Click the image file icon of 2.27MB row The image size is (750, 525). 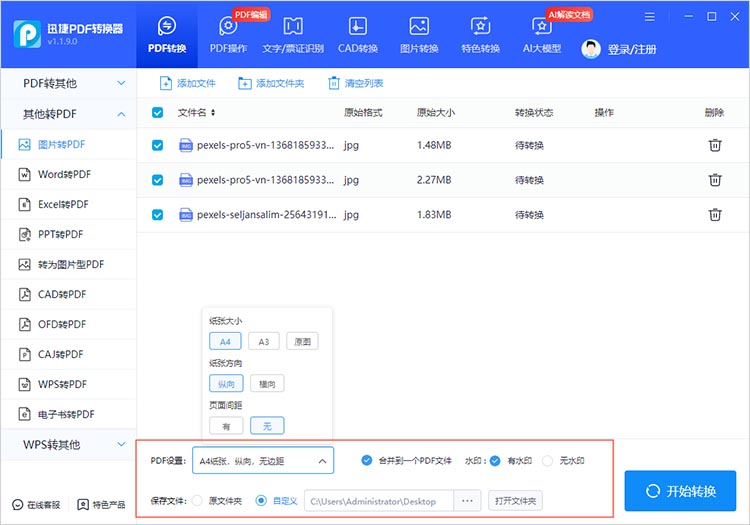tap(186, 180)
